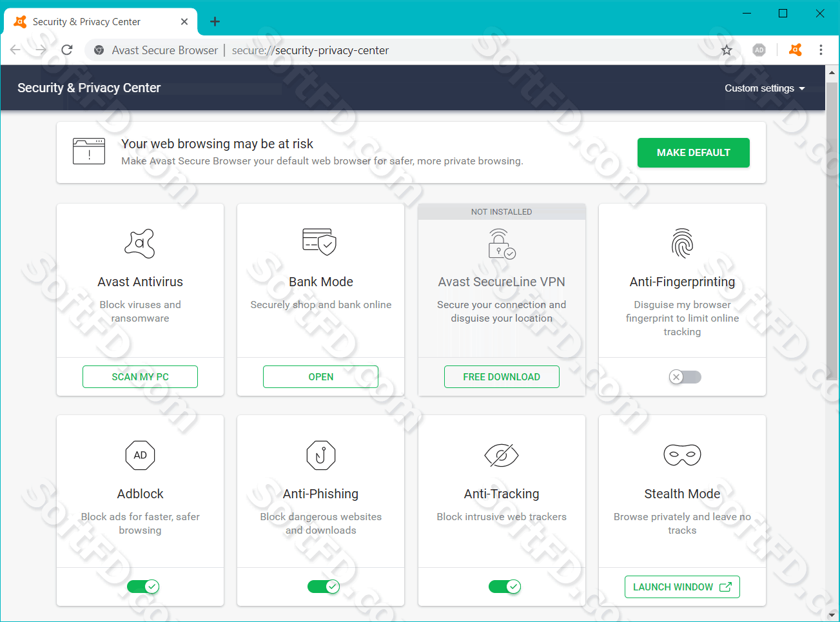
Task: Bookmark this page with the star icon
Action: (727, 50)
